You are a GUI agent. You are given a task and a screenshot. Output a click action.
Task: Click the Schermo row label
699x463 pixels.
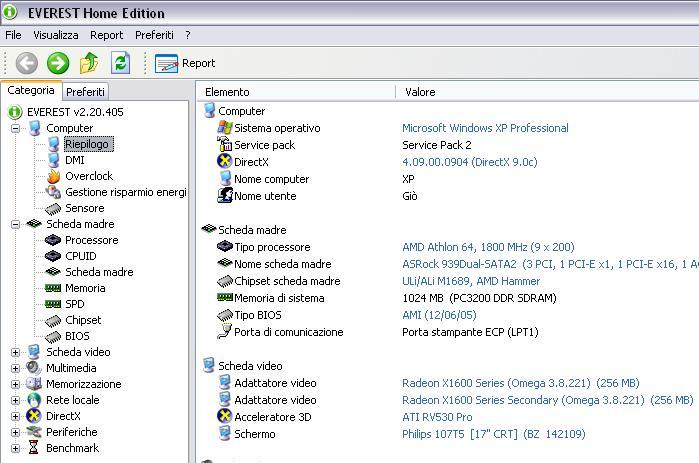(x=255, y=434)
